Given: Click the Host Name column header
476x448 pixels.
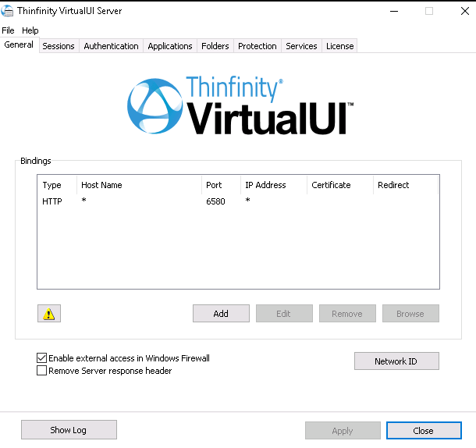Looking at the screenshot, I should pos(139,185).
